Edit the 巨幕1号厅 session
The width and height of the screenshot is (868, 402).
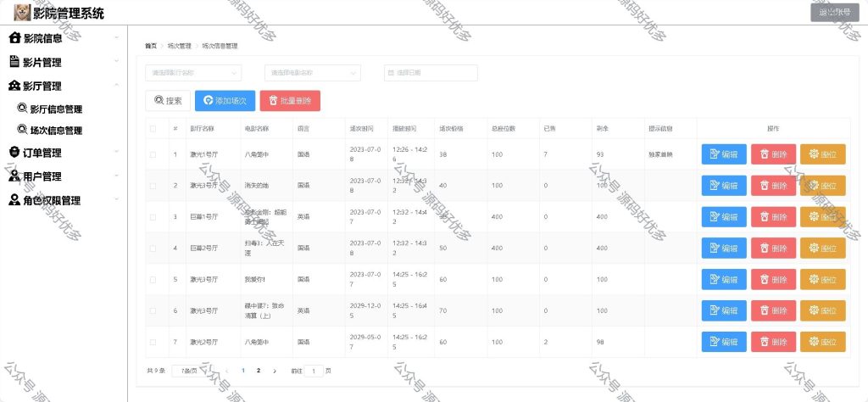click(724, 217)
